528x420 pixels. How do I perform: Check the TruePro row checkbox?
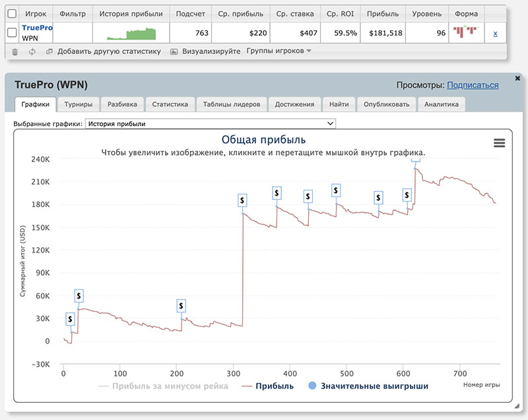tap(12, 33)
